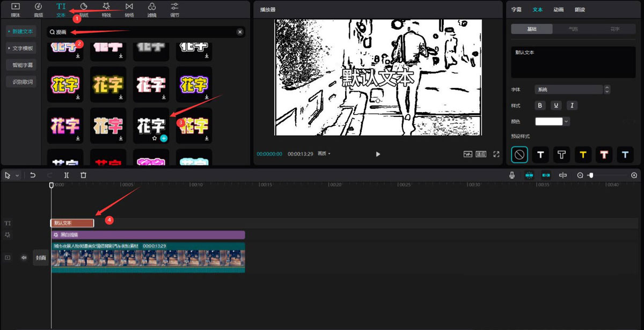Toggle bold style for the text
Viewport: 644px width, 330px height.
540,105
